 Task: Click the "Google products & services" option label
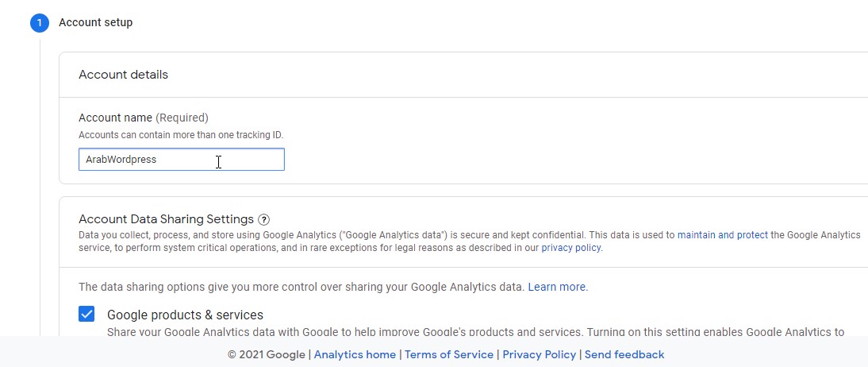pyautogui.click(x=185, y=315)
